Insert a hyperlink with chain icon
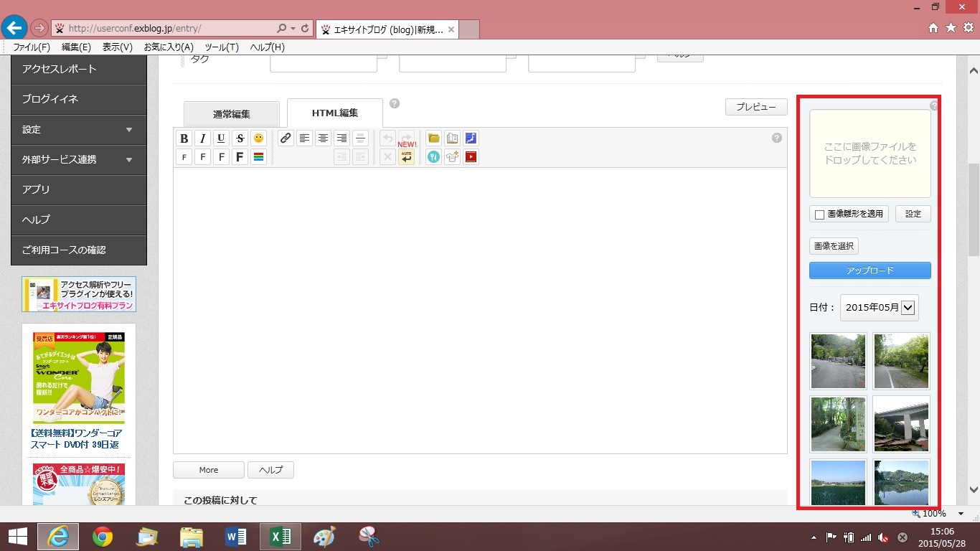The height and width of the screenshot is (551, 980). click(x=286, y=138)
